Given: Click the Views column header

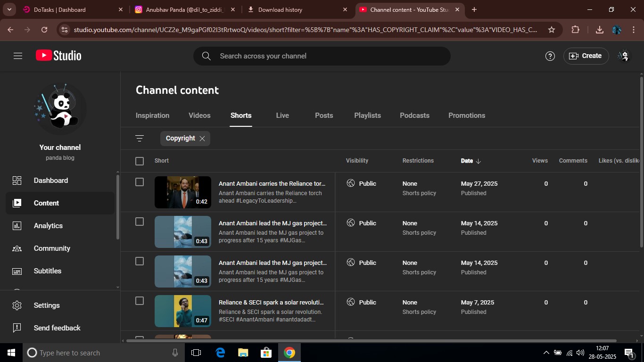Looking at the screenshot, I should tap(540, 161).
